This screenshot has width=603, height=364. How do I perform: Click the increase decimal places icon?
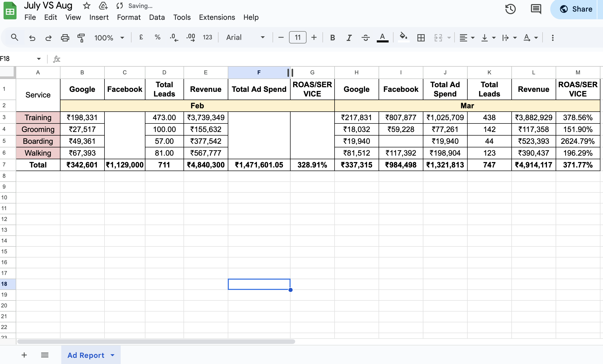(x=191, y=38)
